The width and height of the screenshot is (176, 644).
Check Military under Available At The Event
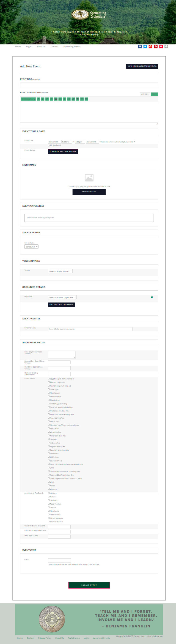[x=49, y=493]
